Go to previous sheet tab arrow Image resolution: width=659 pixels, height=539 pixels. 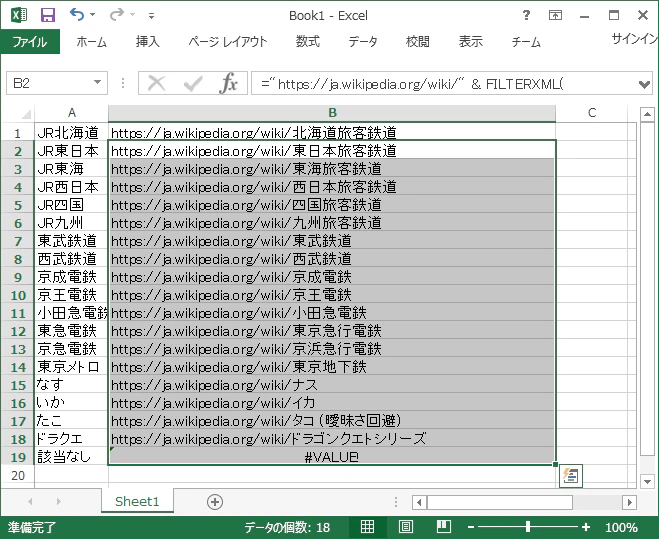click(x=30, y=502)
